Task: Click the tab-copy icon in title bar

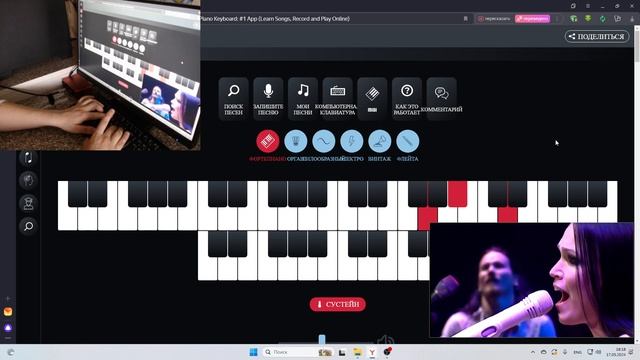Action: (x=573, y=6)
